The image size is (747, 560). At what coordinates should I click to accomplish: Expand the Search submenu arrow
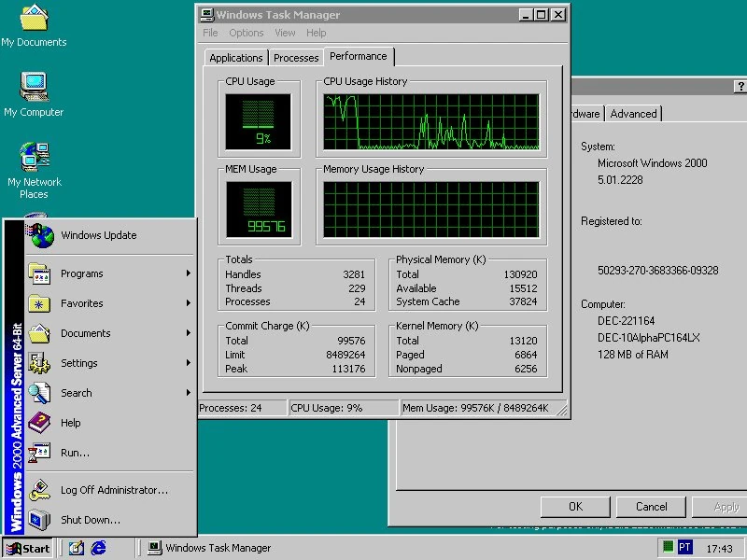pos(189,392)
